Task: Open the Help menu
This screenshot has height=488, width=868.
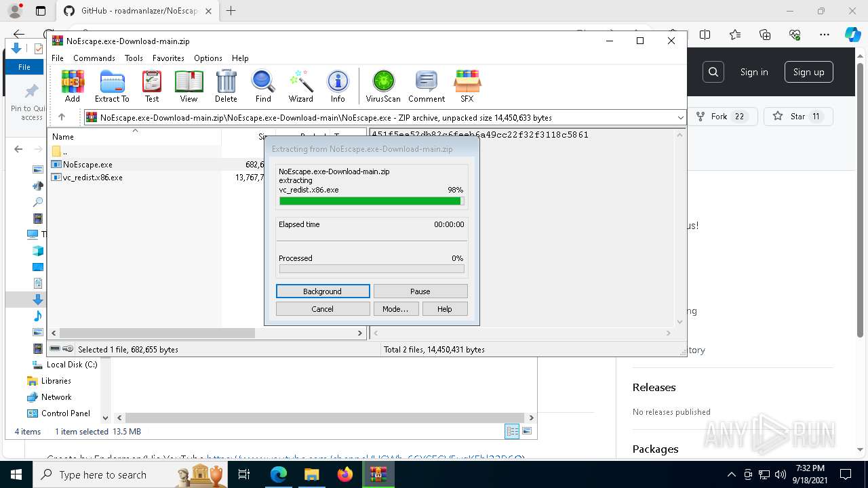Action: (x=240, y=58)
